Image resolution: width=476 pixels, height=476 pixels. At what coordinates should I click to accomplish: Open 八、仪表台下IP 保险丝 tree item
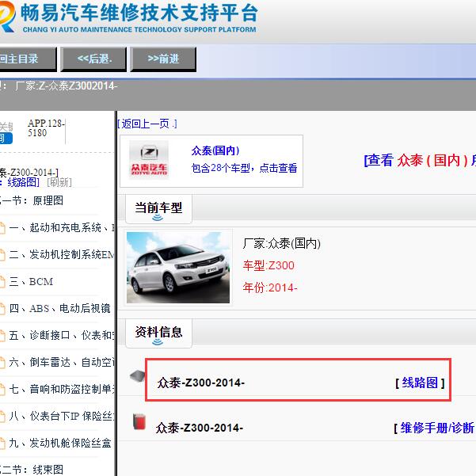point(62,416)
